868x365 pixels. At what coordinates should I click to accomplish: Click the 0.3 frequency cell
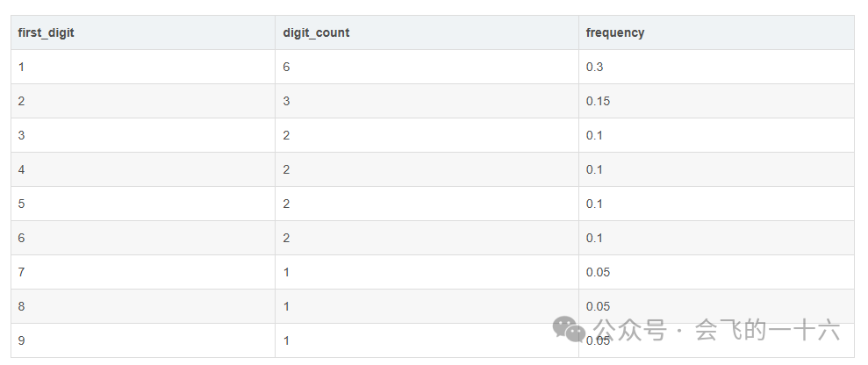click(594, 67)
